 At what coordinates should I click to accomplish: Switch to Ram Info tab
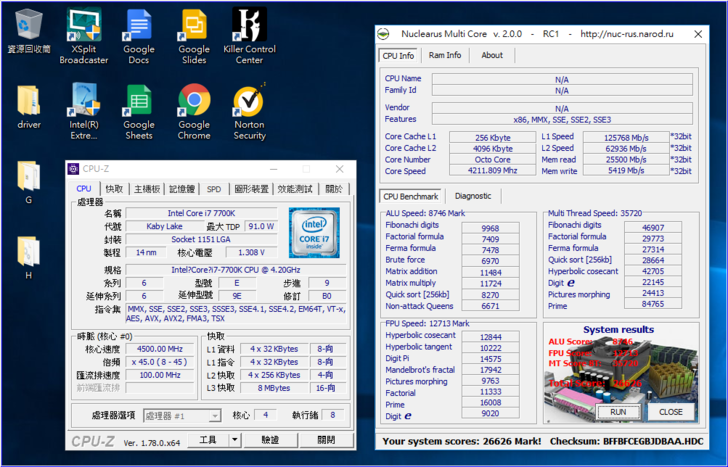pos(445,55)
